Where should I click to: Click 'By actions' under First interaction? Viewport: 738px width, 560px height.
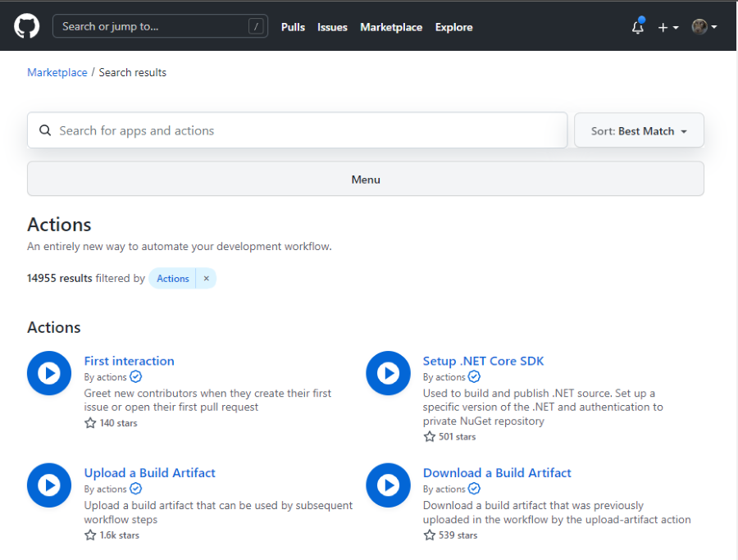pyautogui.click(x=106, y=377)
